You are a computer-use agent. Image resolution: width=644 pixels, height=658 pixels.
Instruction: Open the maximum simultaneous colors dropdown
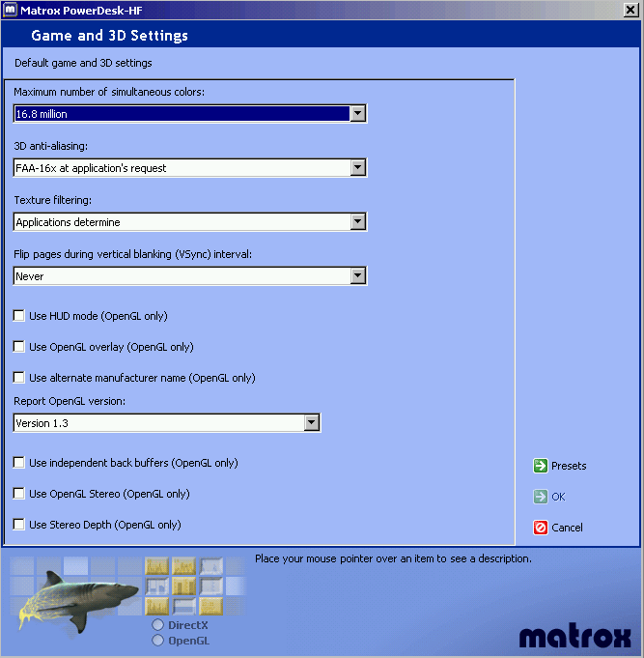pyautogui.click(x=358, y=114)
